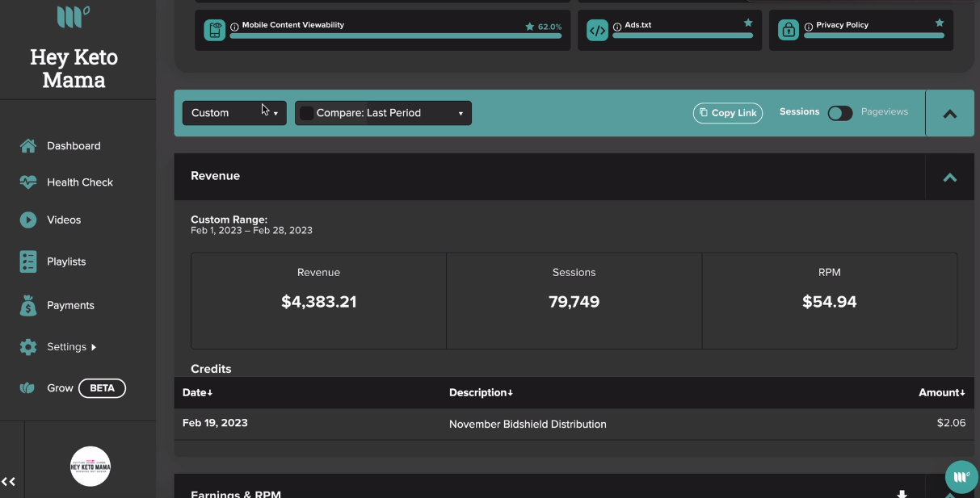
Task: Click the star on Privacy Policy card
Action: pyautogui.click(x=940, y=23)
